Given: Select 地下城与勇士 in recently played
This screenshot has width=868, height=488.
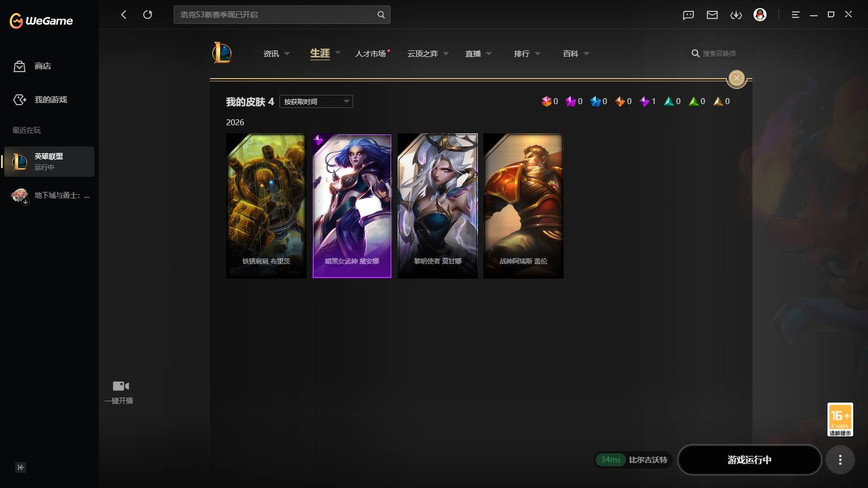Looking at the screenshot, I should tap(49, 195).
